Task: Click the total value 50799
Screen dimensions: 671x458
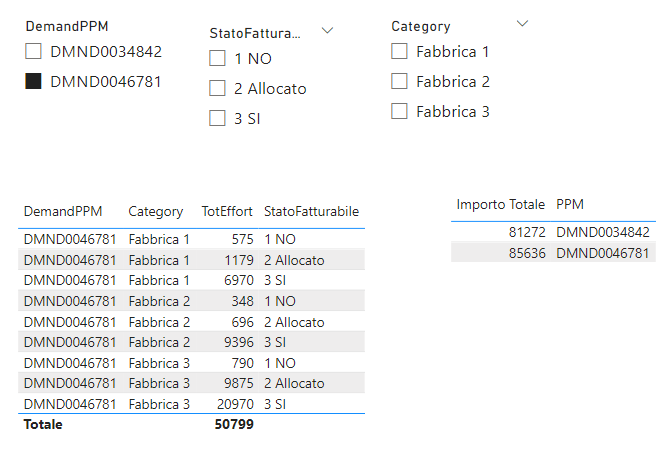Action: [x=234, y=424]
